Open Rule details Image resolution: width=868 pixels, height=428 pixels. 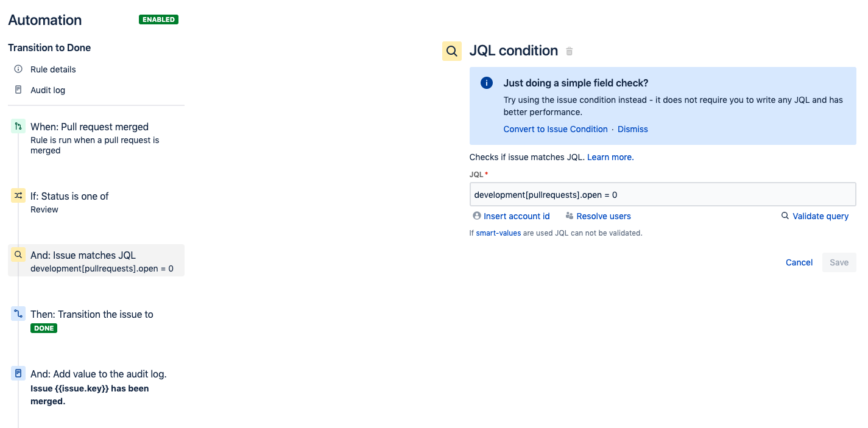point(53,69)
